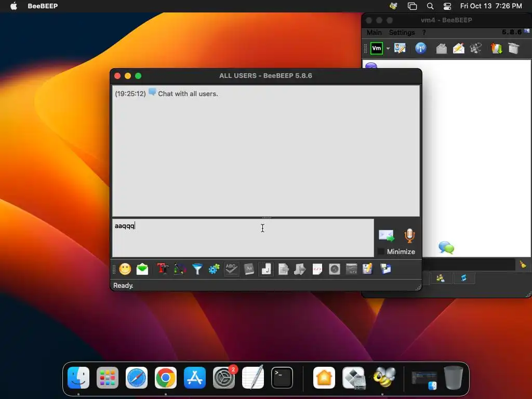Open file transfers orange-green arrows icon
Image resolution: width=532 pixels, height=399 pixels.
click(x=496, y=48)
